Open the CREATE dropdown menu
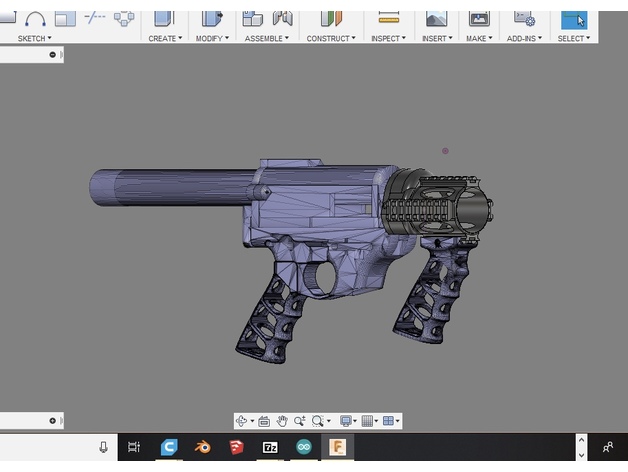The width and height of the screenshot is (628, 472). tap(165, 38)
